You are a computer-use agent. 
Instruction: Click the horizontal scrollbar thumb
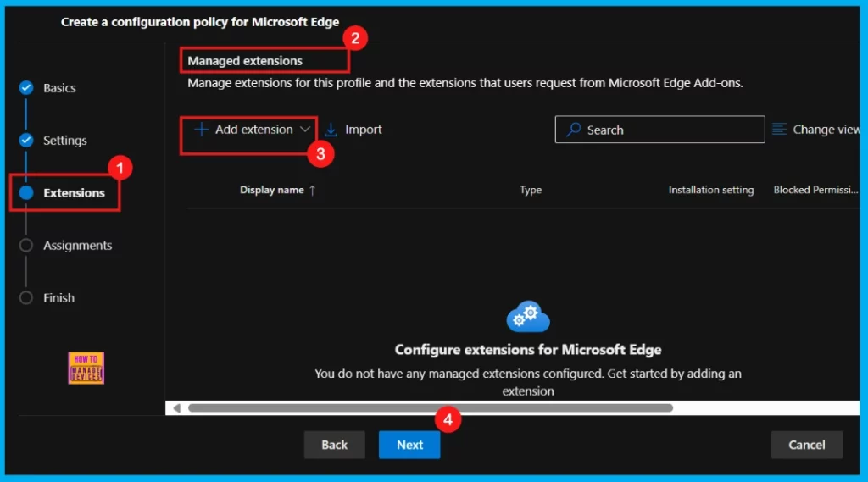(x=430, y=407)
